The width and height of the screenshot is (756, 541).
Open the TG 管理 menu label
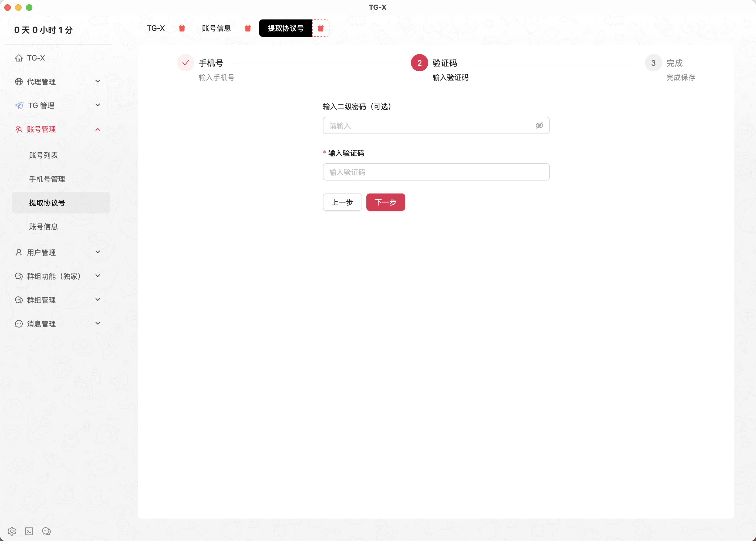pyautogui.click(x=41, y=106)
